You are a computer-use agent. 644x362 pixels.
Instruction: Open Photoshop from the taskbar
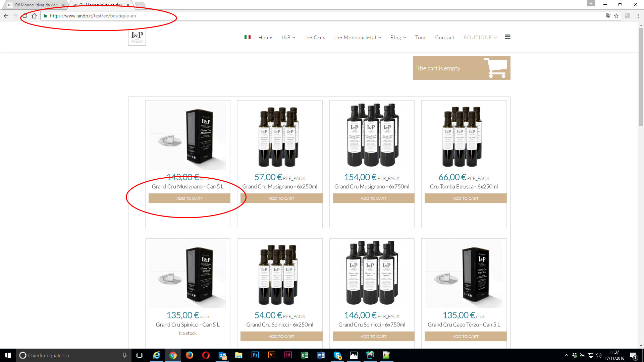tap(255, 355)
